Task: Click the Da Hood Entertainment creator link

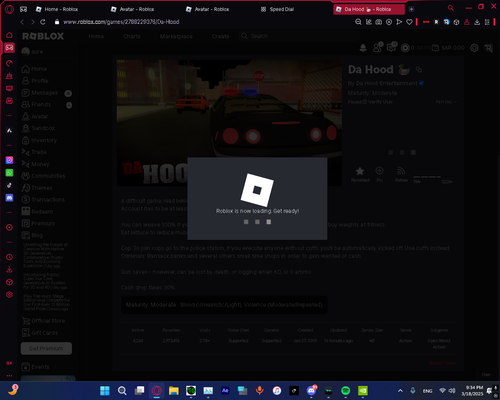Action: [386, 83]
